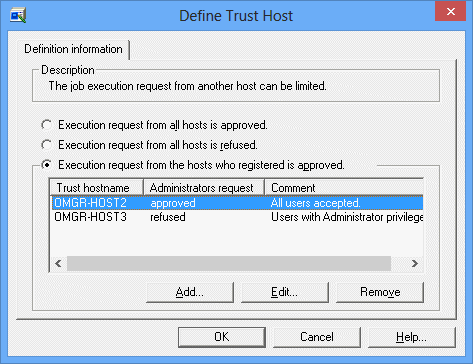Click the left arrow of the horizontal scrollbar
This screenshot has width=473, height=364.
pos(58,264)
